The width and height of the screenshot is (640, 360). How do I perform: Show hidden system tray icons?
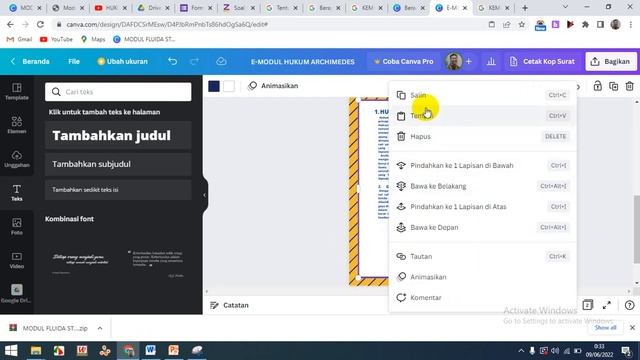point(521,351)
